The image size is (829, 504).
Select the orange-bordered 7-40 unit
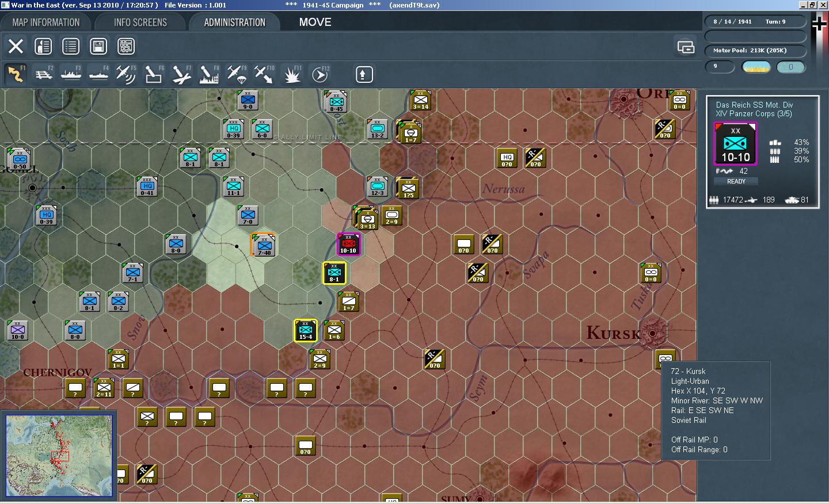pyautogui.click(x=264, y=245)
